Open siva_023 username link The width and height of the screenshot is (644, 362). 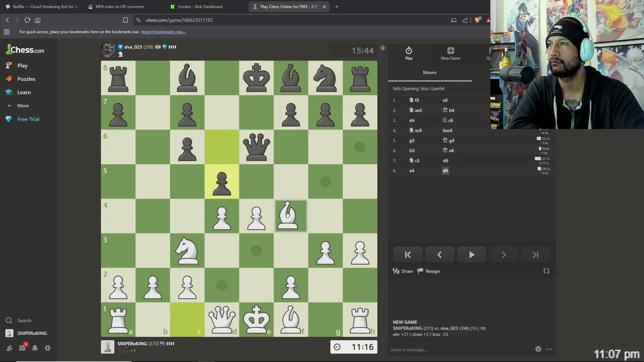point(133,47)
